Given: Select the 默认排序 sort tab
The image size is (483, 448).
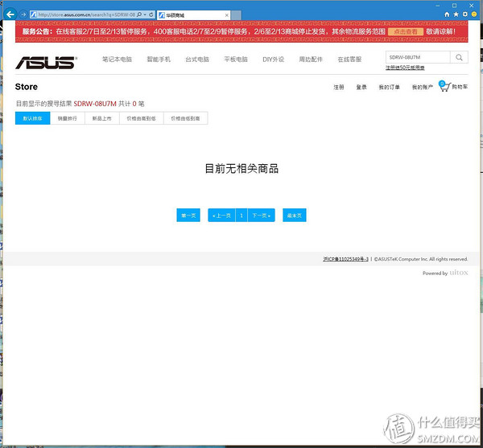Looking at the screenshot, I should click(x=33, y=118).
